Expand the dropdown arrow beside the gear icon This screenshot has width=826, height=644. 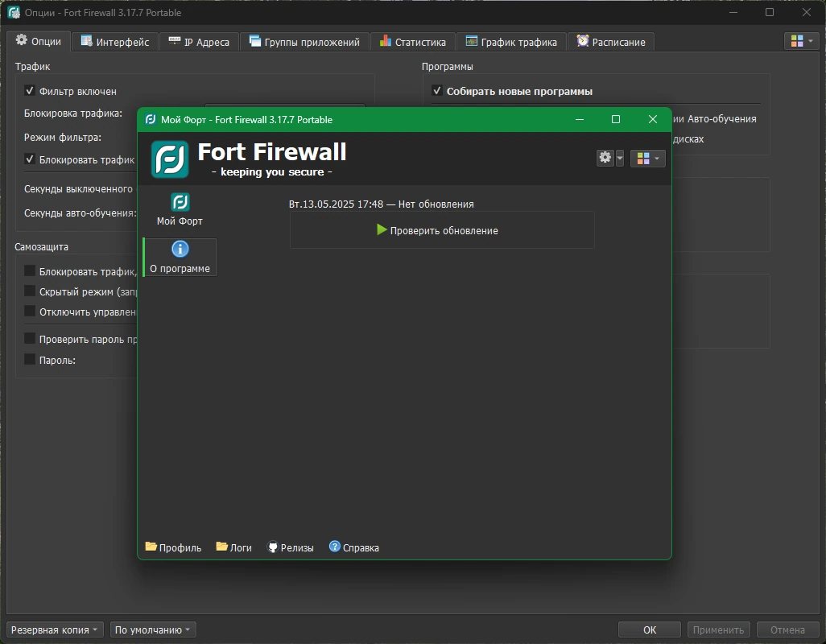click(x=620, y=158)
